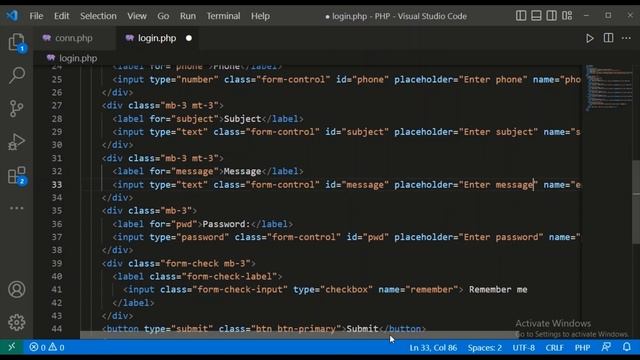Show additional views ellipsis in activity bar
Viewport: 640px width, 360px height.
[17, 208]
